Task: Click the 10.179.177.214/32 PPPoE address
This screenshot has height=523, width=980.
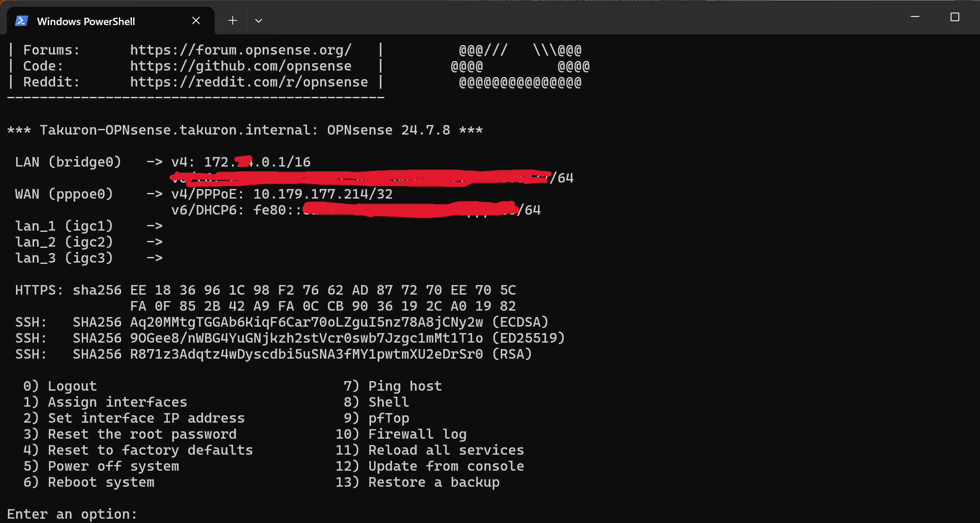Action: [x=323, y=194]
